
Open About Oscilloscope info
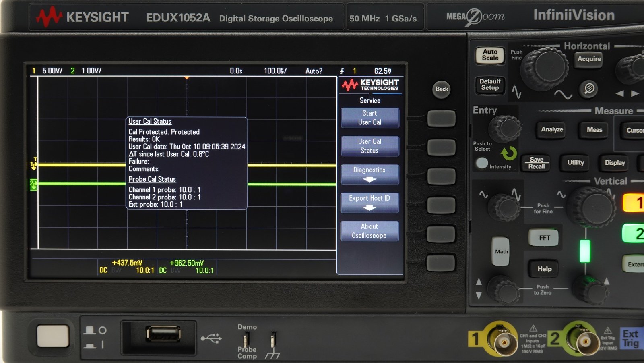click(x=370, y=231)
